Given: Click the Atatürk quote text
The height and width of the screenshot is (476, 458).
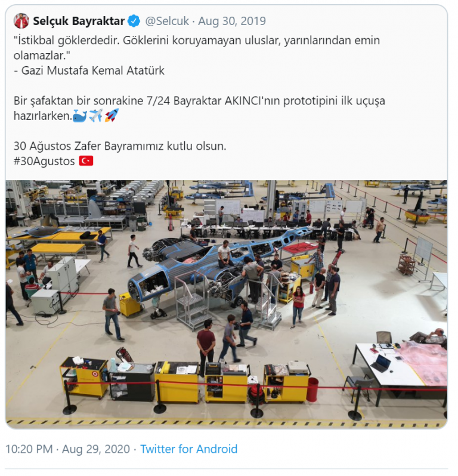Looking at the screenshot, I should (197, 48).
